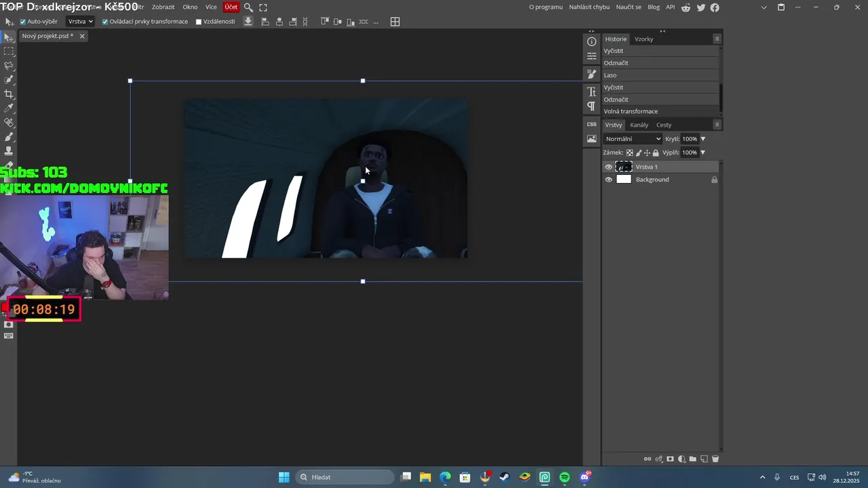Image resolution: width=868 pixels, height=488 pixels.
Task: Toggle lock position arrows icon
Action: click(647, 152)
